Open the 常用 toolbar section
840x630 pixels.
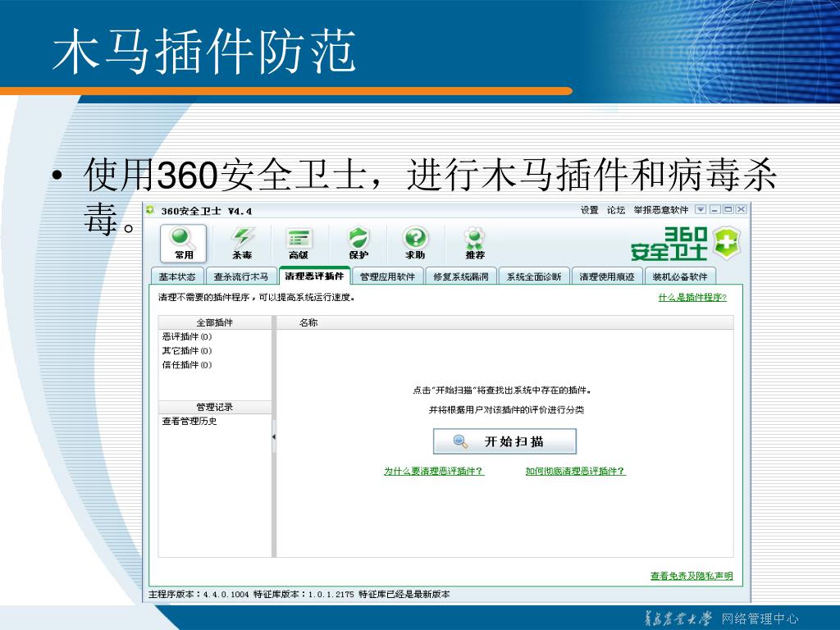(183, 244)
